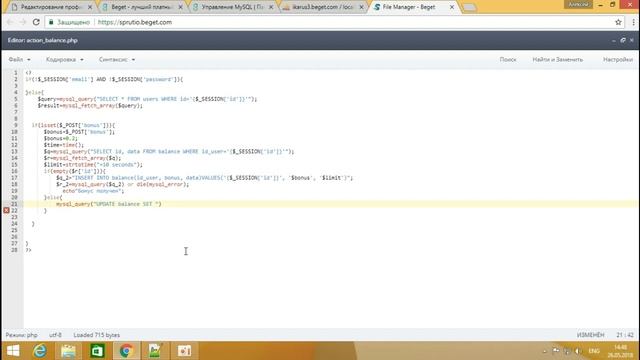Click the ENG language indicator
Viewport: 640px width, 360px height.
[594, 351]
